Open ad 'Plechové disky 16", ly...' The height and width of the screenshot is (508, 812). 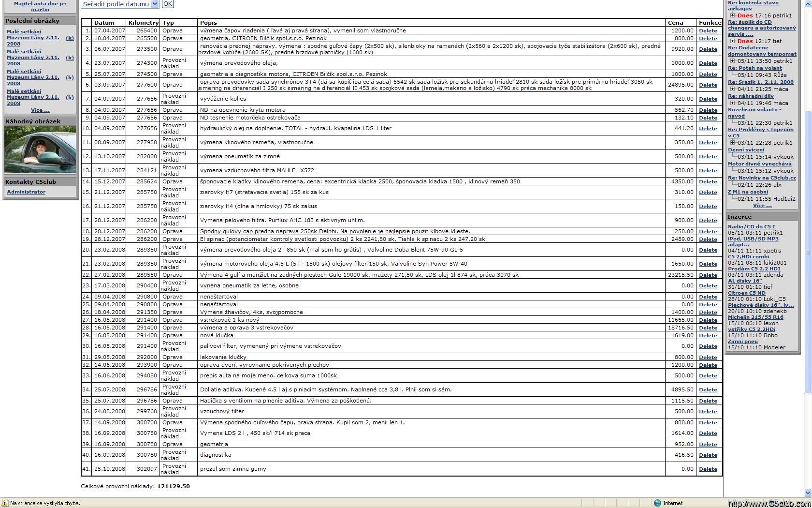click(761, 305)
